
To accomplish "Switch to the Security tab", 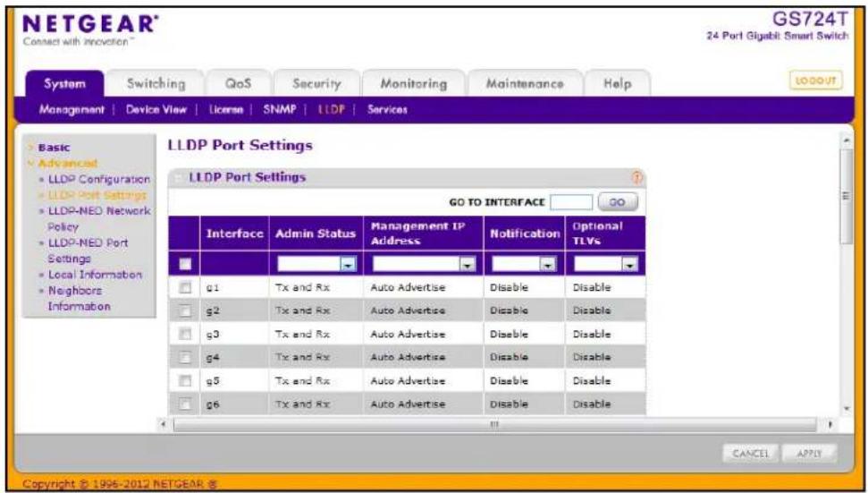I will coord(316,83).
